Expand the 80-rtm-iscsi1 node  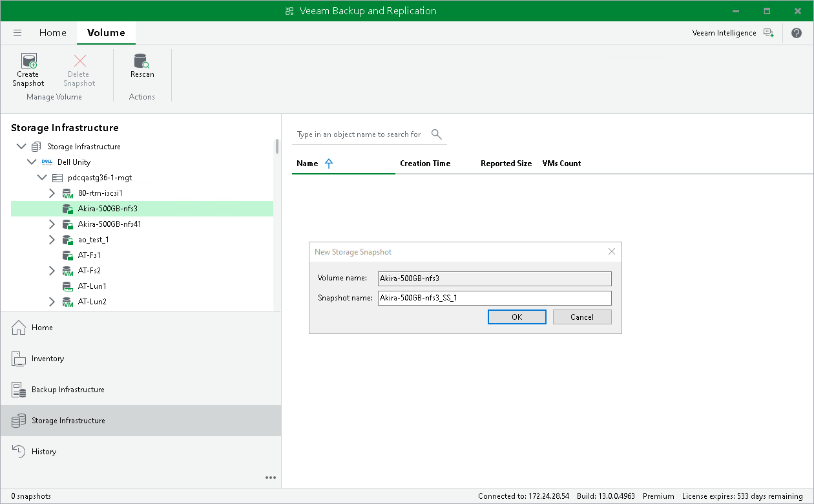pyautogui.click(x=52, y=193)
